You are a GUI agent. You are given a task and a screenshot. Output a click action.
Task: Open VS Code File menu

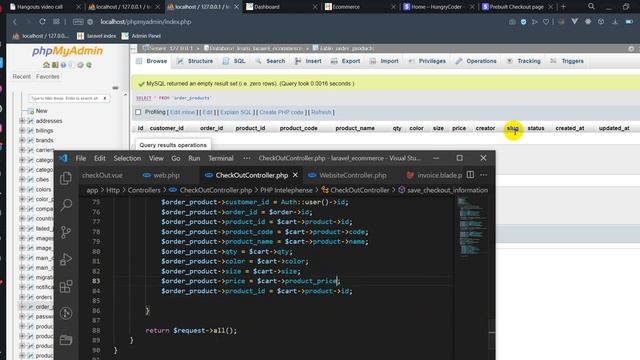[x=81, y=158]
